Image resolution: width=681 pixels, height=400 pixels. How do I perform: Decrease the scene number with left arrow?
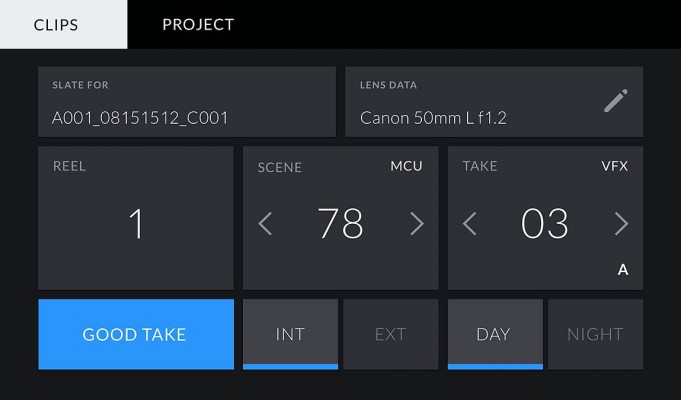tap(265, 224)
